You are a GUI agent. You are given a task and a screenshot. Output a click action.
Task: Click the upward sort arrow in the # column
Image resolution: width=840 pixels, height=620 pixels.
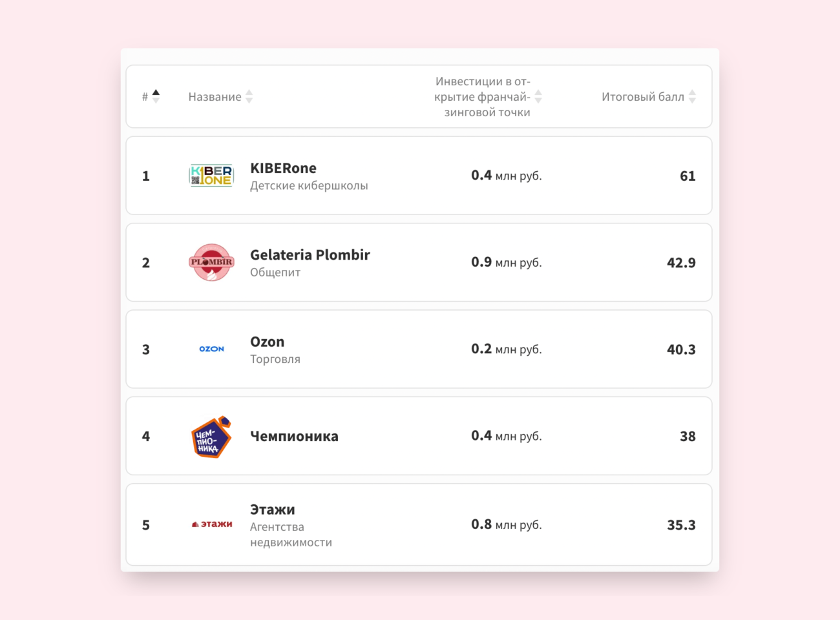click(155, 92)
